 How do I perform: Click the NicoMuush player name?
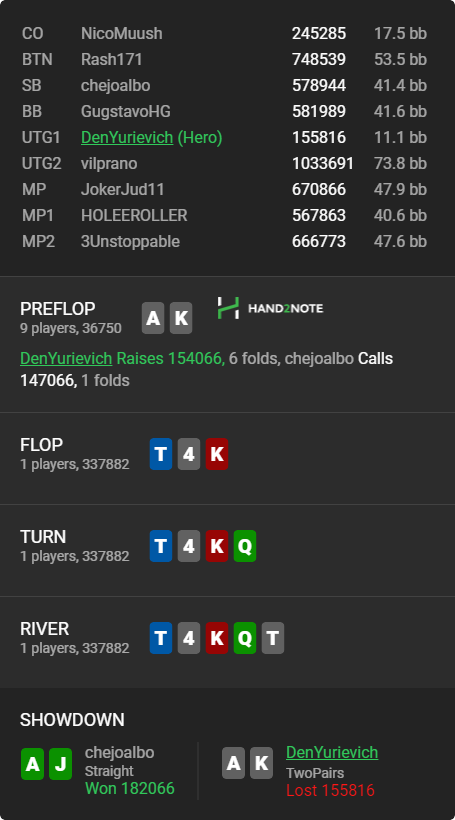122,33
